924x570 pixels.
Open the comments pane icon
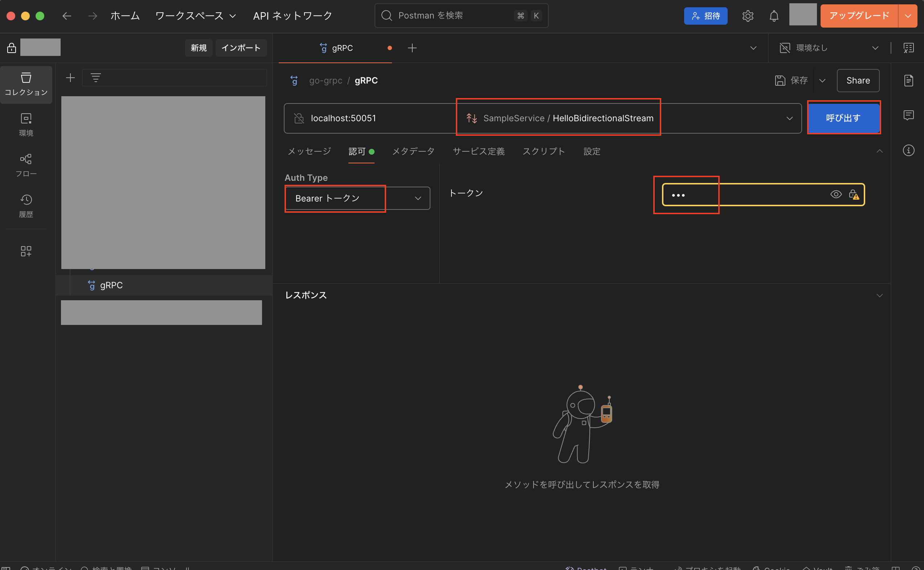908,115
